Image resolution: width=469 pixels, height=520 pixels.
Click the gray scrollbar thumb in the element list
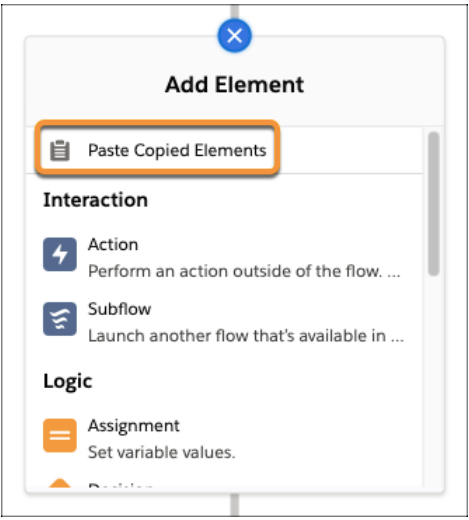pos(434,204)
